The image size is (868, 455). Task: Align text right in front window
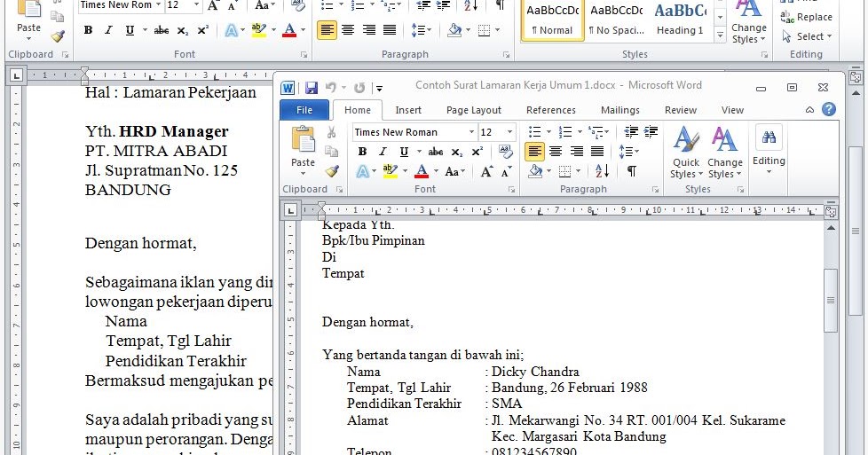coord(576,151)
